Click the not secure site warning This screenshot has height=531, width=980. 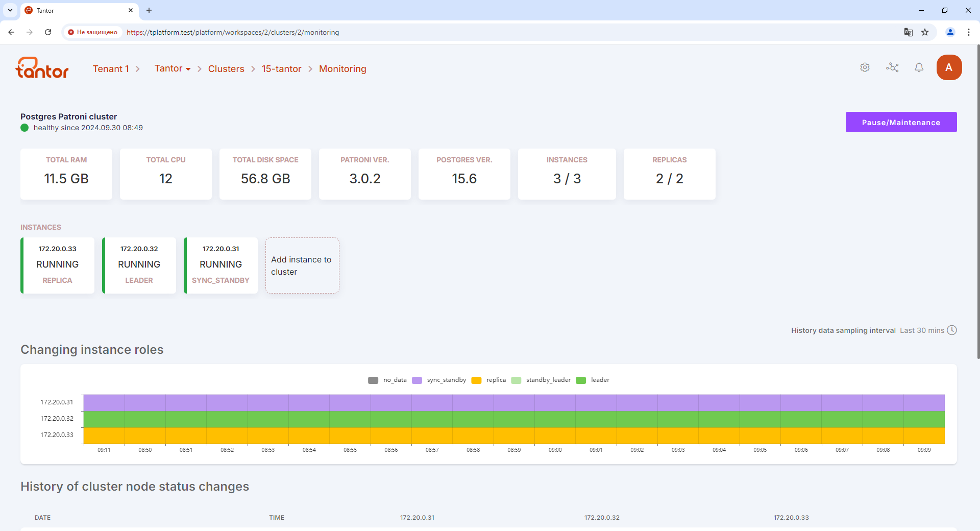click(x=92, y=32)
